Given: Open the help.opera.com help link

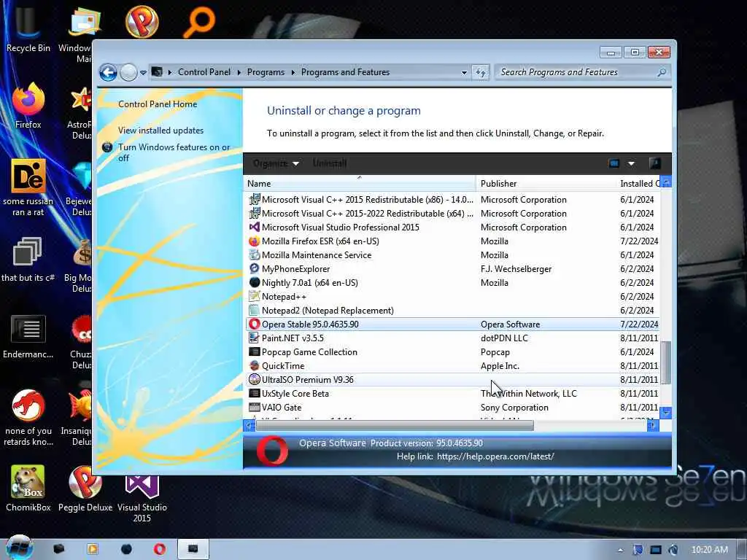Looking at the screenshot, I should pos(495,456).
